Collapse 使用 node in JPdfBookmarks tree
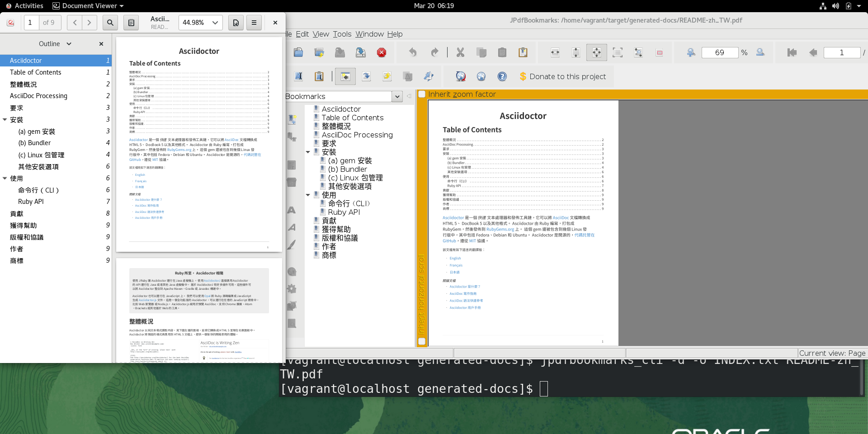This screenshot has height=434, width=868. (x=308, y=195)
